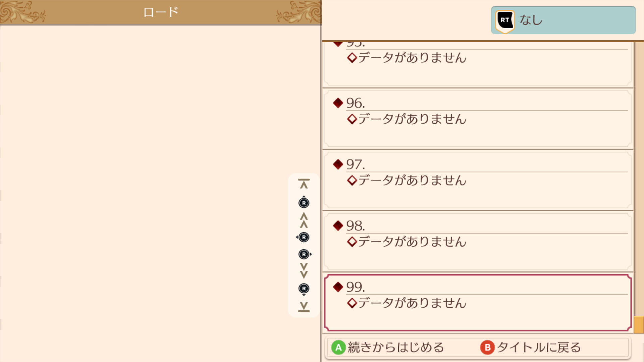
Task: Select highlighted save slot 99
Action: pos(478,303)
